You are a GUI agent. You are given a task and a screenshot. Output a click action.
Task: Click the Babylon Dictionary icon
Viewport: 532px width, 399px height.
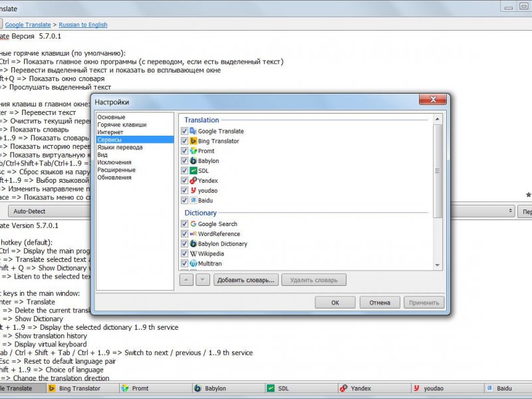(x=194, y=243)
